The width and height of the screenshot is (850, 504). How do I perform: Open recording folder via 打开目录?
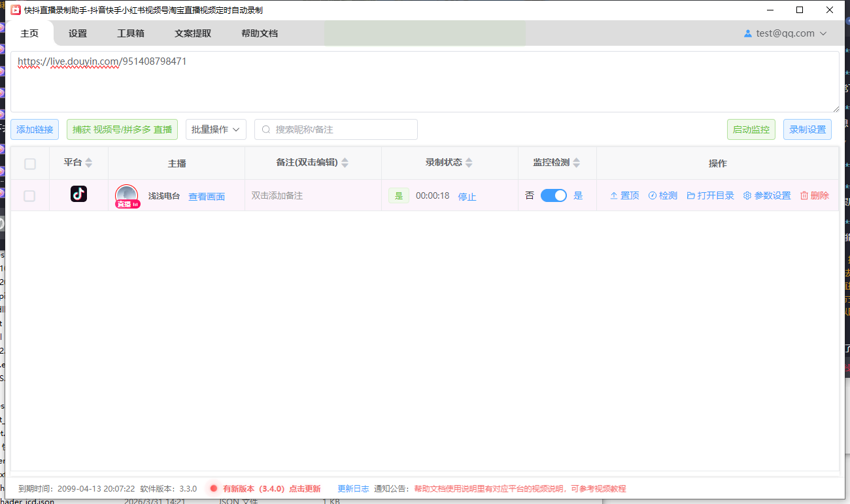click(711, 195)
